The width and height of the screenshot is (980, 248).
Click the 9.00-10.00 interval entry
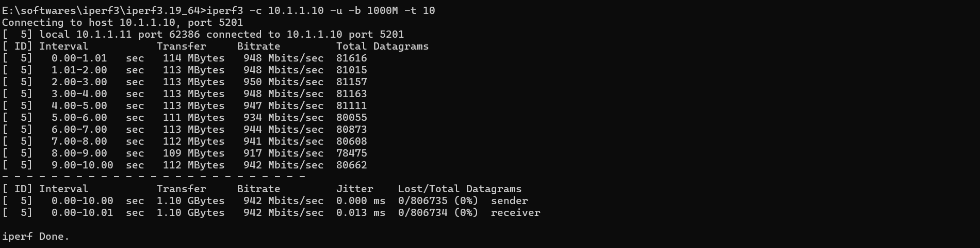click(x=82, y=165)
